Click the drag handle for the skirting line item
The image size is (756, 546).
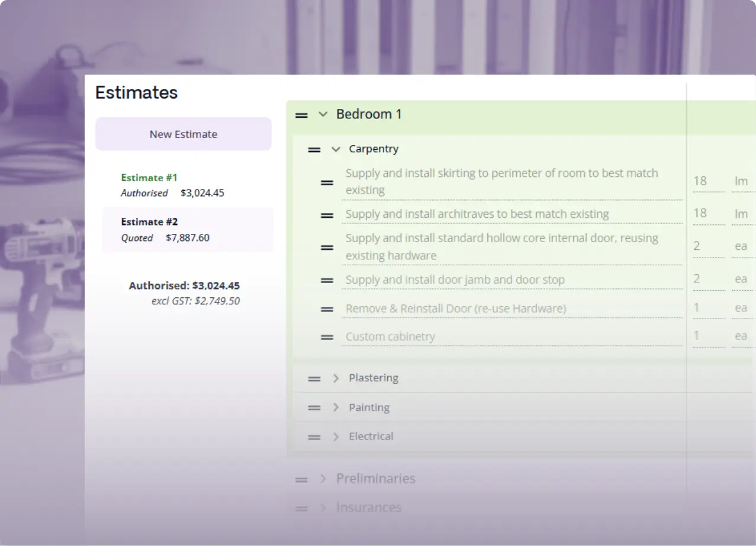point(327,183)
